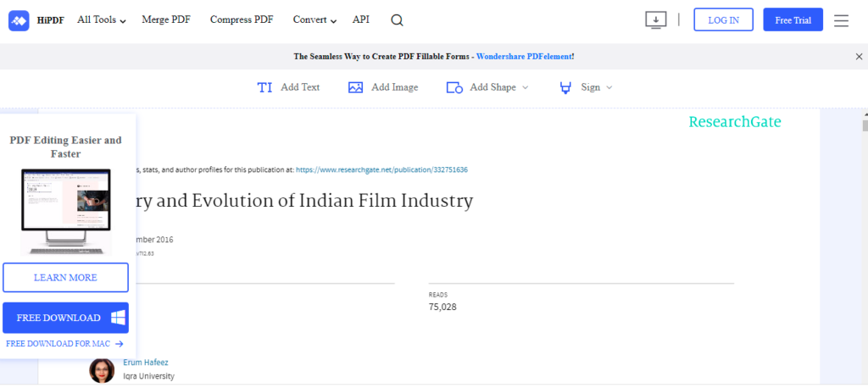The width and height of the screenshot is (868, 388).
Task: Select the Sign tool icon
Action: click(x=565, y=87)
